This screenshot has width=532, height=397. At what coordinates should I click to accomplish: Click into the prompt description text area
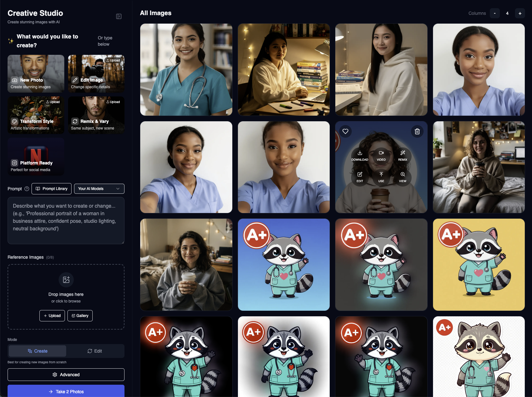(66, 221)
